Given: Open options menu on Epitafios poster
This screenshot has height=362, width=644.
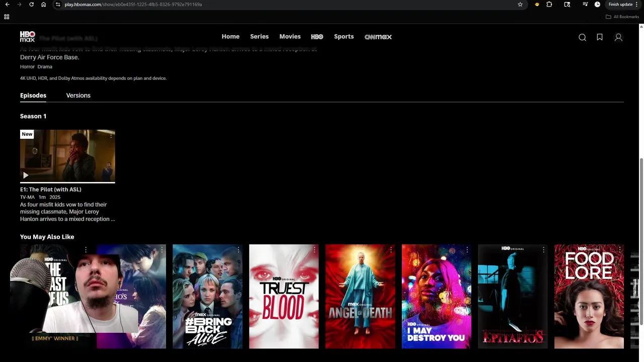Looking at the screenshot, I should tap(543, 250).
